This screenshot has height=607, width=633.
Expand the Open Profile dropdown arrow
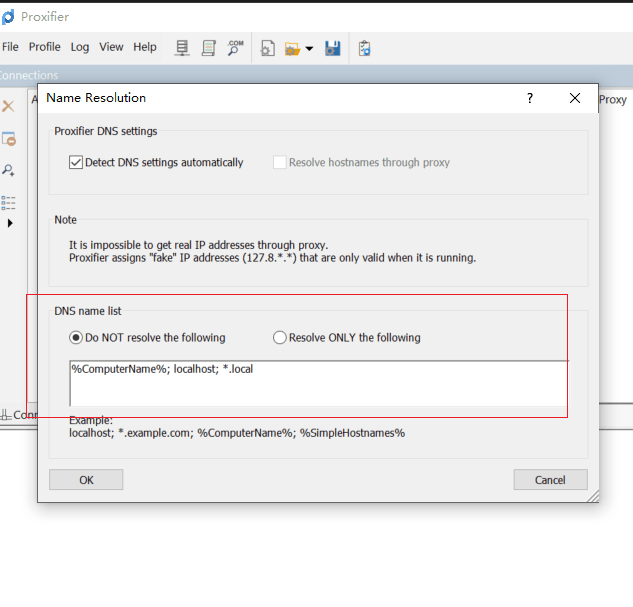(309, 49)
